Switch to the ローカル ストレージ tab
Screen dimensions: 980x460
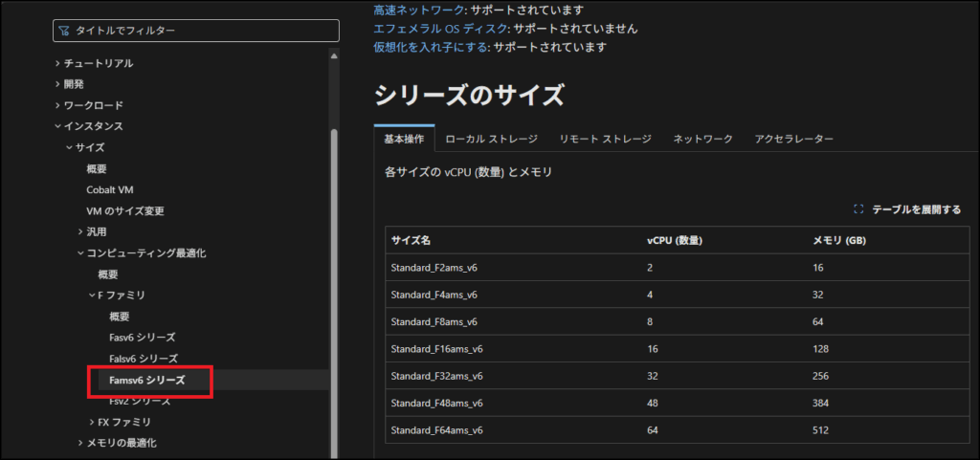click(491, 140)
